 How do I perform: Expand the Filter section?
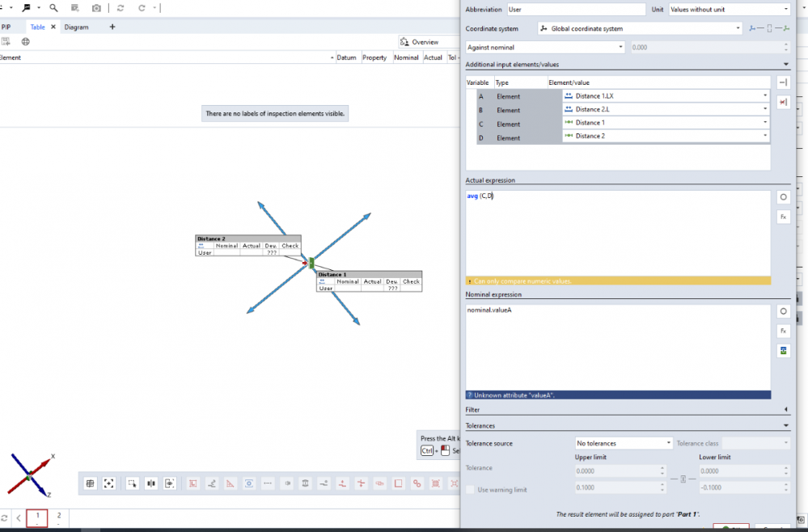tap(786, 410)
